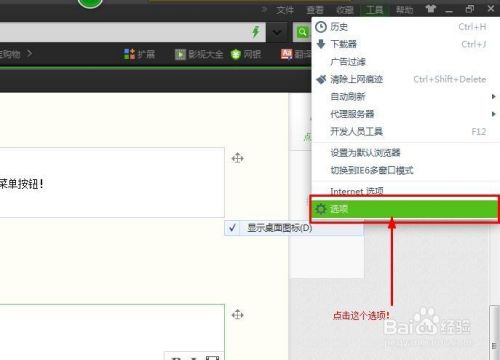The width and height of the screenshot is (500, 360).
Task: Restore down the browser window
Action: point(470,9)
